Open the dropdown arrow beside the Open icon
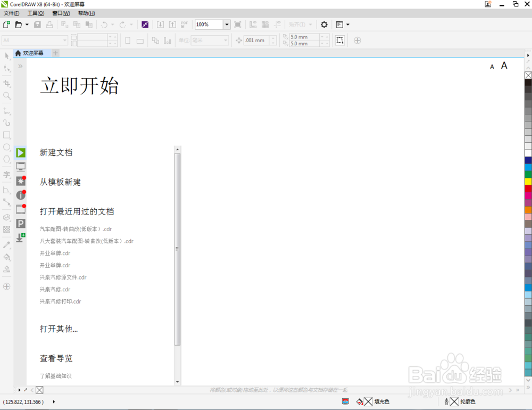 click(27, 24)
